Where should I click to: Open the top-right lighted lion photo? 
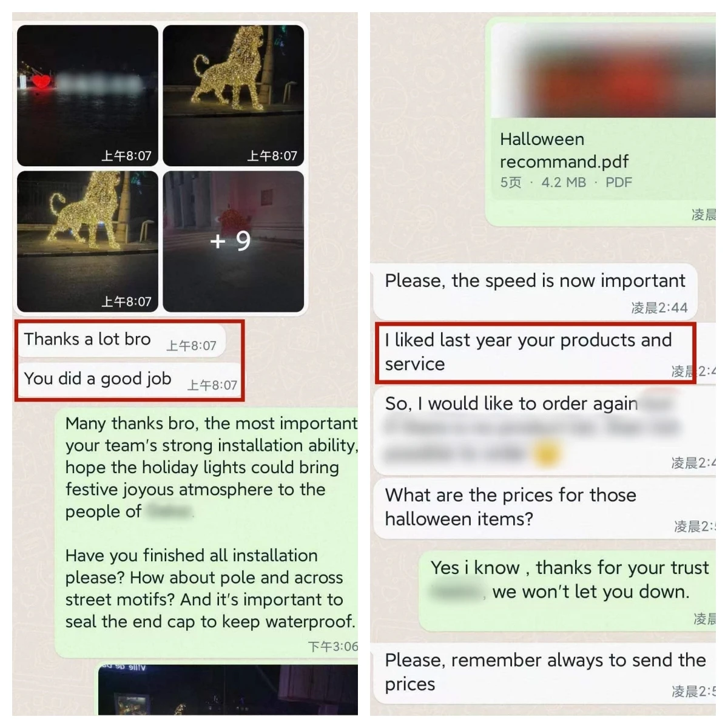click(x=234, y=95)
